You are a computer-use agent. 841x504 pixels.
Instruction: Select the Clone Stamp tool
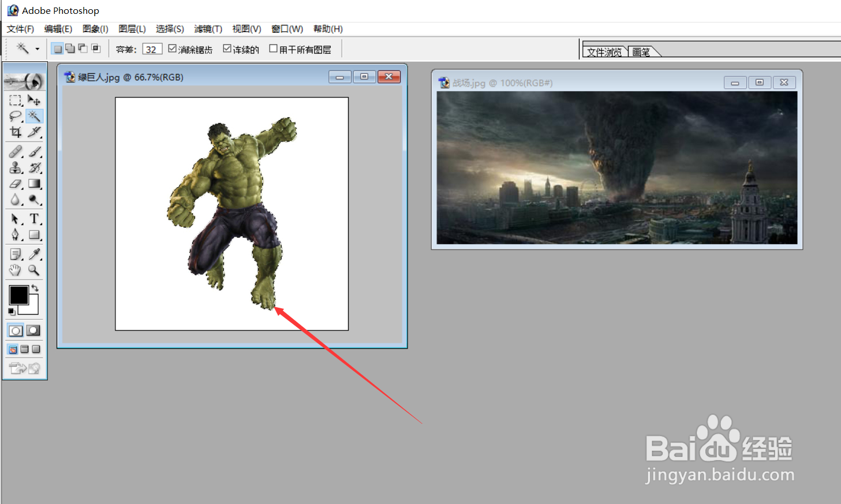click(16, 168)
